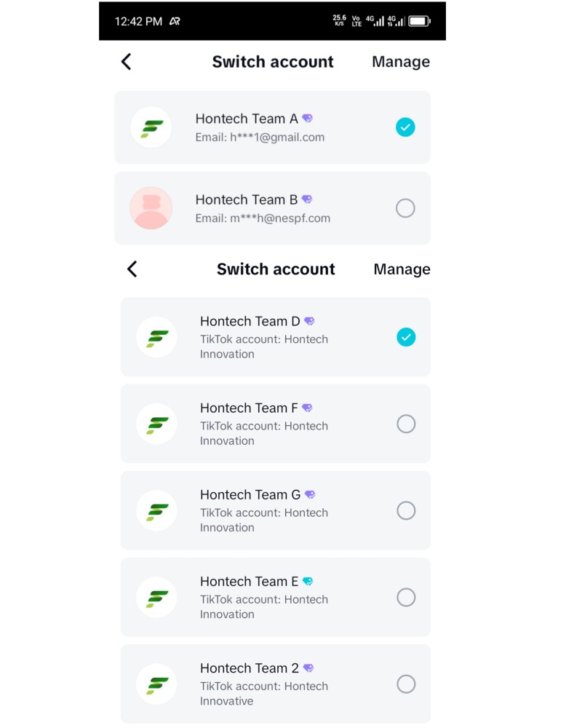Viewport: 582px width, 728px height.
Task: Select the Hontech Team E radio button
Action: coord(406,598)
